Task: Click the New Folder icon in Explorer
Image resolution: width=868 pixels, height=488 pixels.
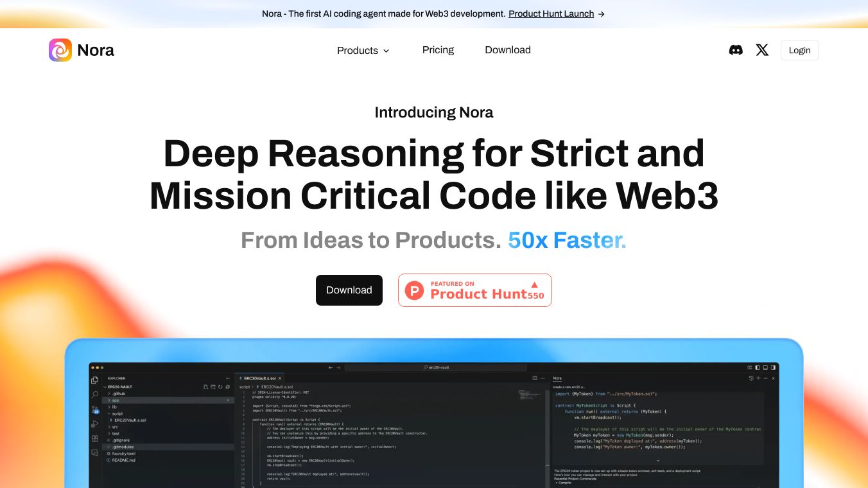Action: 213,387
